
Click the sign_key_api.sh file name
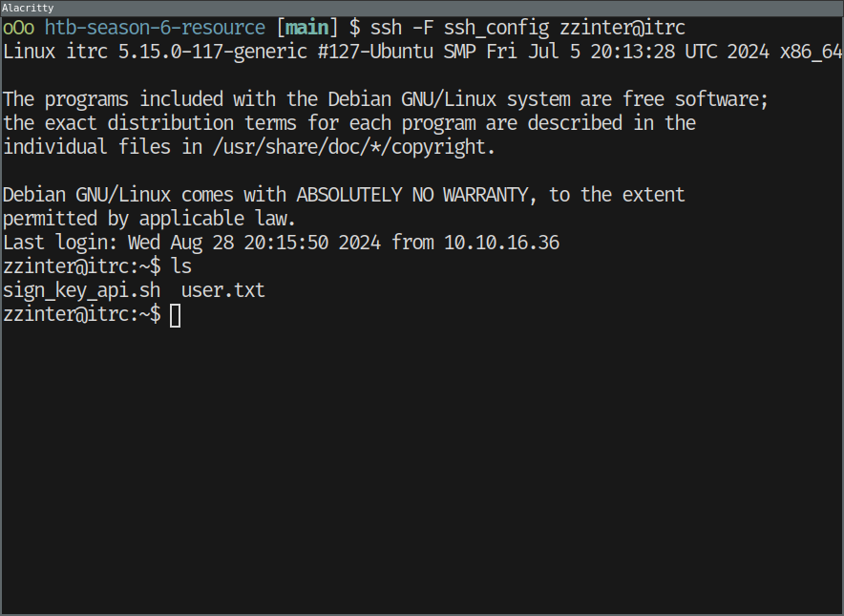click(81, 290)
